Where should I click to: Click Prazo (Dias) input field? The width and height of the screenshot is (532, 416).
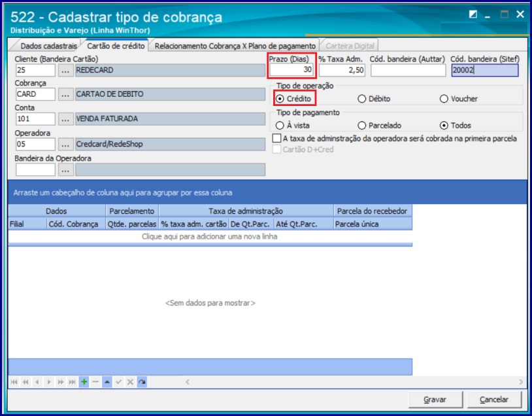pos(291,70)
